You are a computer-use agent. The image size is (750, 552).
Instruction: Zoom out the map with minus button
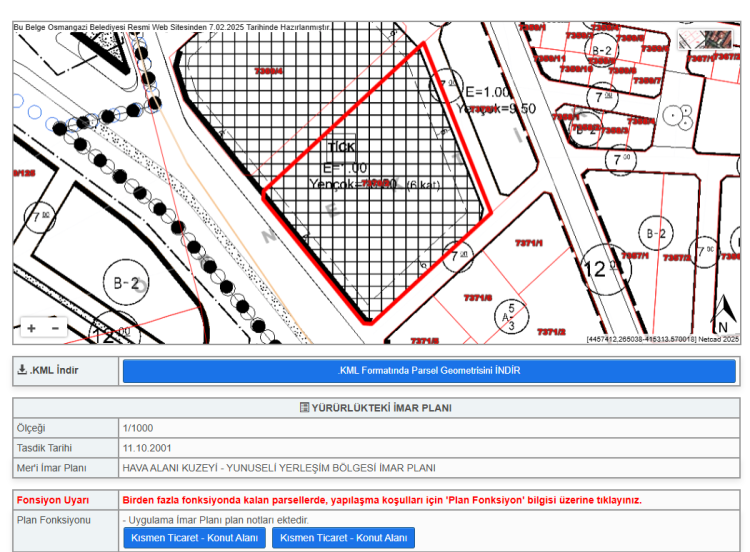tap(55, 328)
